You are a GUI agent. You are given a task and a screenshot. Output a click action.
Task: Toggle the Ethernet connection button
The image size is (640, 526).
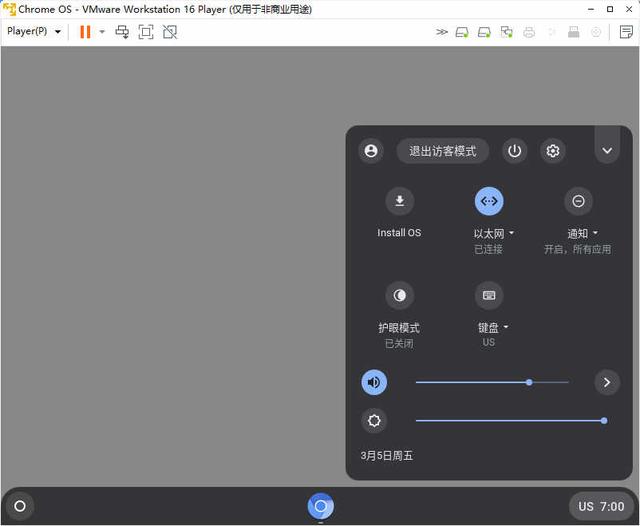tap(489, 201)
